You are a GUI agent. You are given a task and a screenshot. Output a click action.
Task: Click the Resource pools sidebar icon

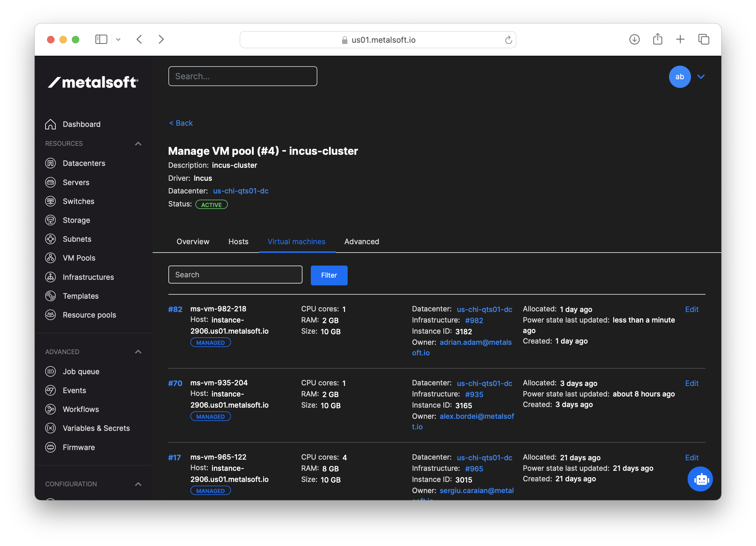point(50,315)
